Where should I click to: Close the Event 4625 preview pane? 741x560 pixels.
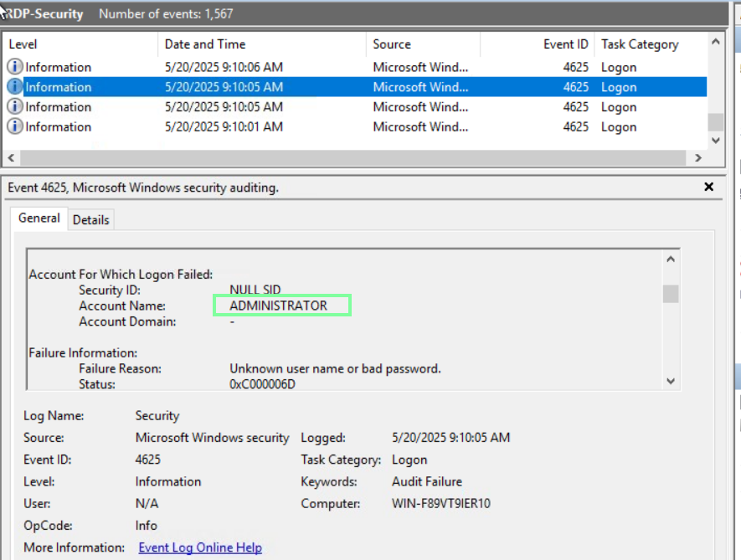(709, 188)
